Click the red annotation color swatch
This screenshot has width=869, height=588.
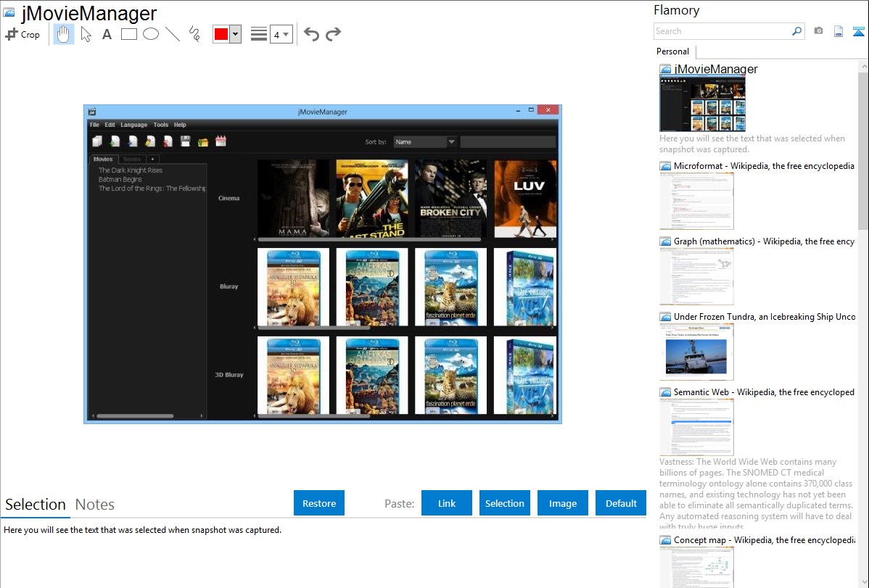pos(221,34)
